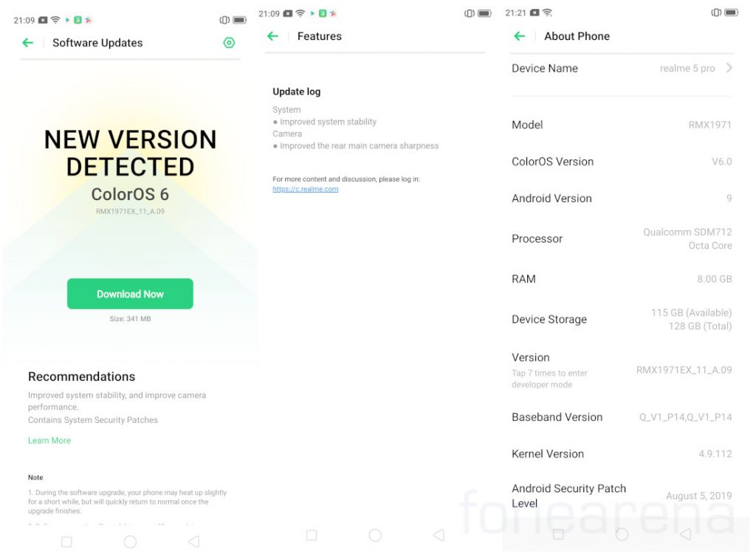This screenshot has height=552, width=756.
Task: Open Learn More link
Action: pyautogui.click(x=49, y=440)
